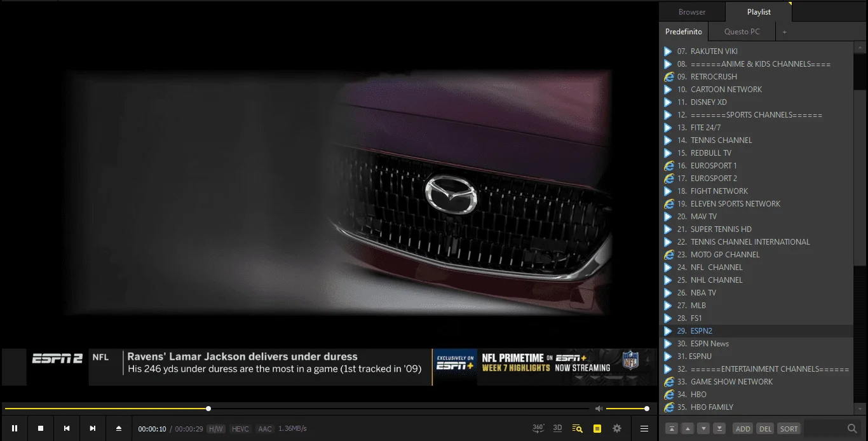Move selected playlist item down

pos(703,428)
